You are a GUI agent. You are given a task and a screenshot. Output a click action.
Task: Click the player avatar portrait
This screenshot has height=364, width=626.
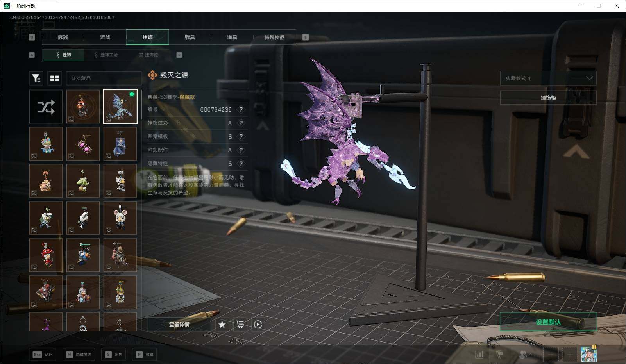[x=588, y=354]
